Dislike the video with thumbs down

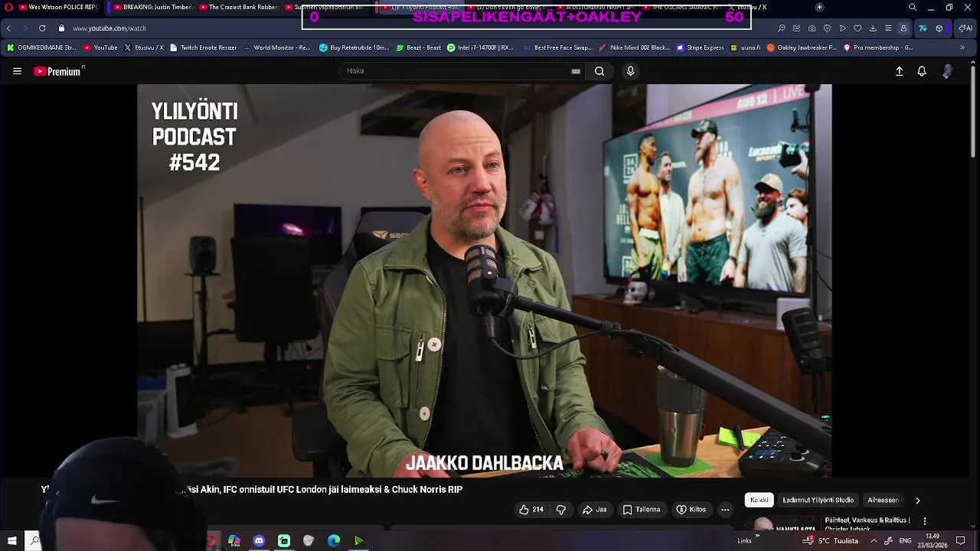[x=560, y=510]
